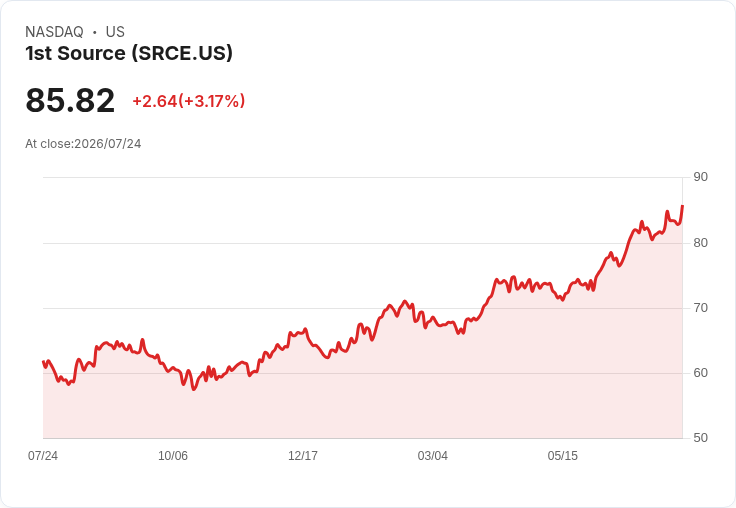The width and height of the screenshot is (736, 508).
Task: Click the NASDAQ exchange label
Action: pyautogui.click(x=54, y=32)
